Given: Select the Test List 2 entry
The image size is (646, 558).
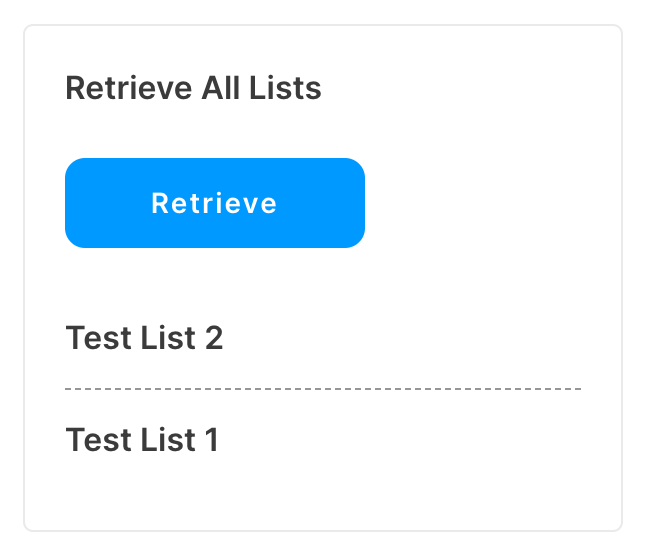Looking at the screenshot, I should pos(144,338).
